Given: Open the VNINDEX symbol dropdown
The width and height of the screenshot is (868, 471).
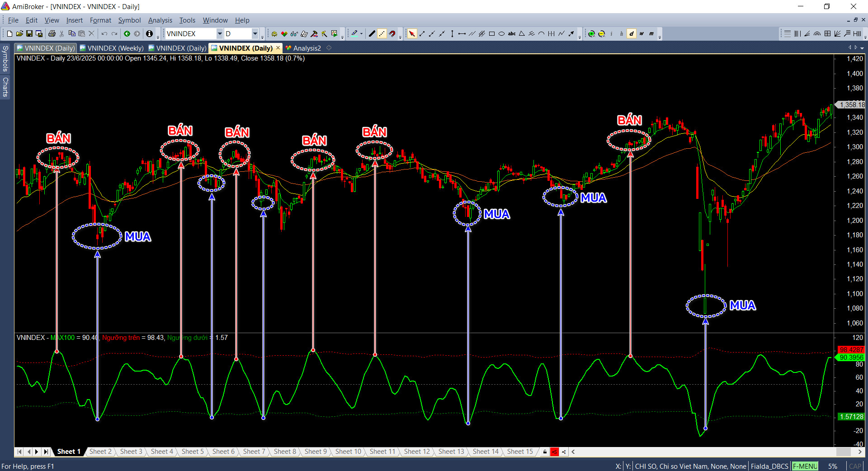Looking at the screenshot, I should click(220, 34).
